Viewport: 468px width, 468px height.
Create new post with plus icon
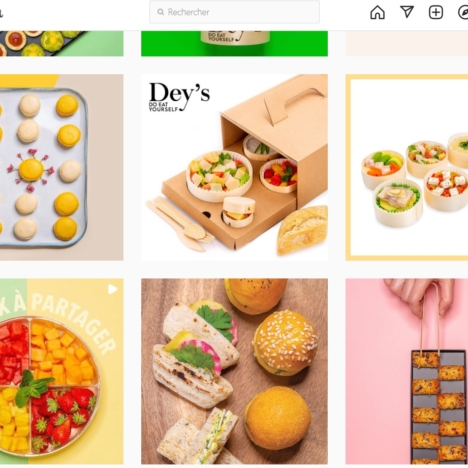(435, 12)
